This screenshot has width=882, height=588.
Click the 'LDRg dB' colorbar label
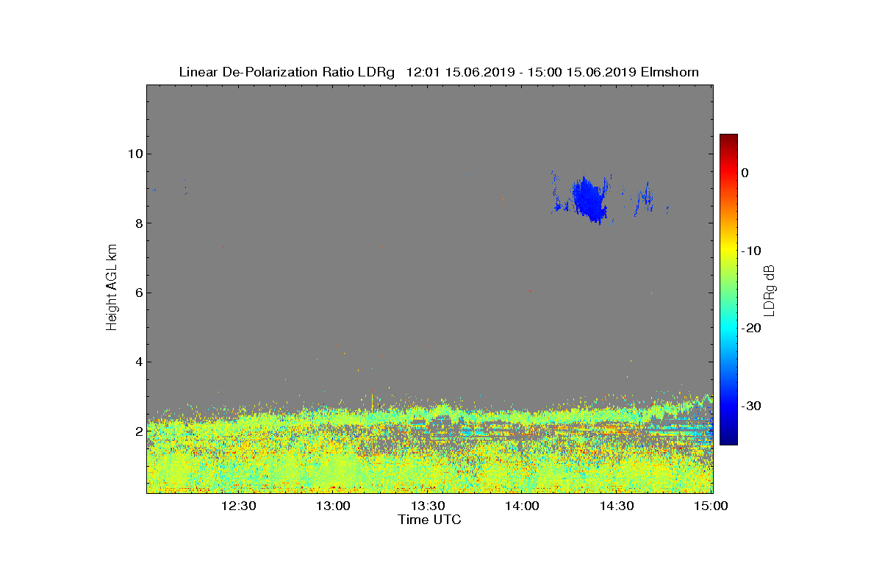[769, 290]
